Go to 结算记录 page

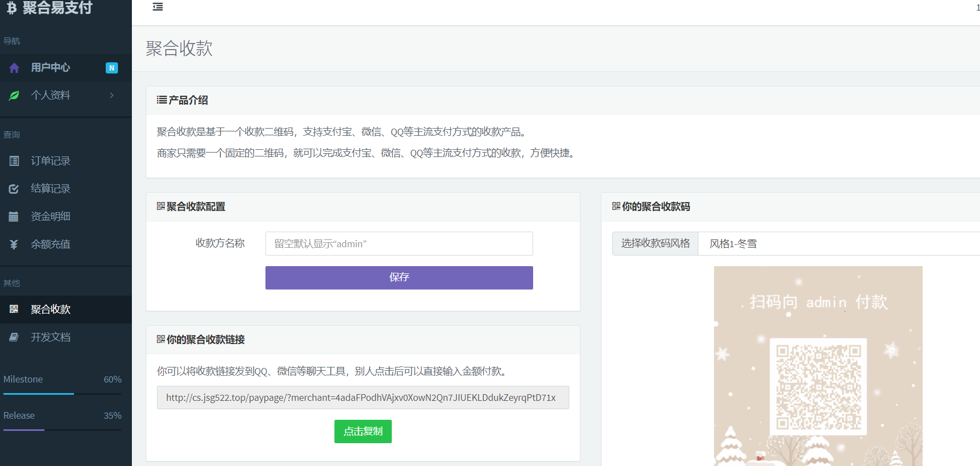pos(66,189)
